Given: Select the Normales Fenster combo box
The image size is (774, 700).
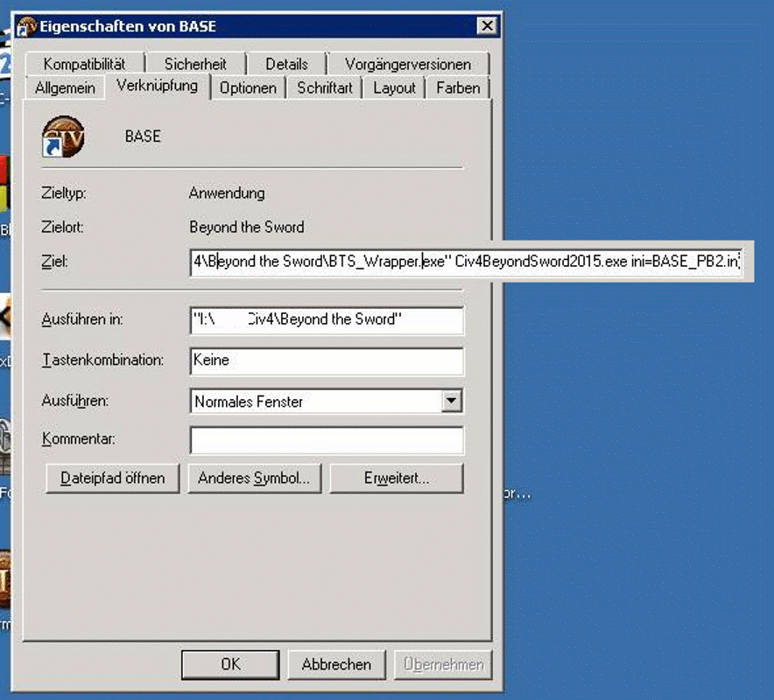Looking at the screenshot, I should [x=315, y=402].
